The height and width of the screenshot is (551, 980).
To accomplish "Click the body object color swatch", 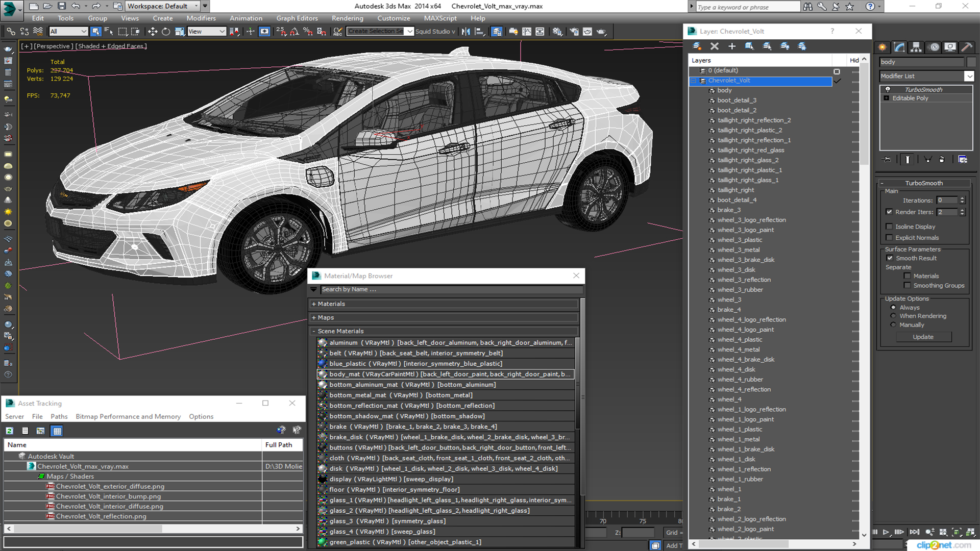I will pyautogui.click(x=970, y=62).
